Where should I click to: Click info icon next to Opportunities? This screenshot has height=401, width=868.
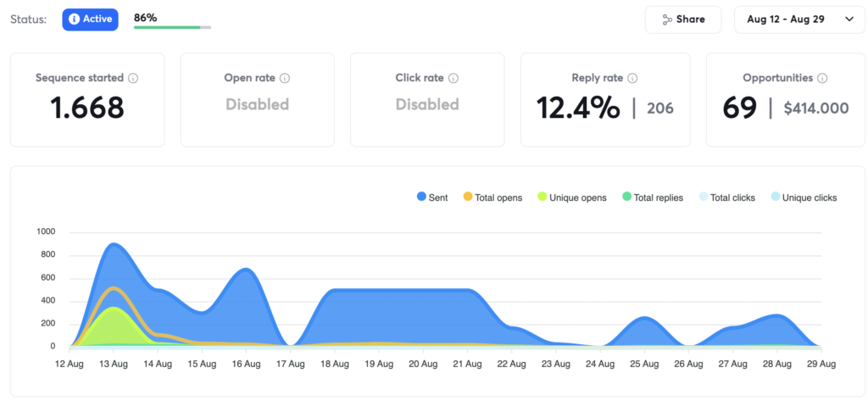822,78
